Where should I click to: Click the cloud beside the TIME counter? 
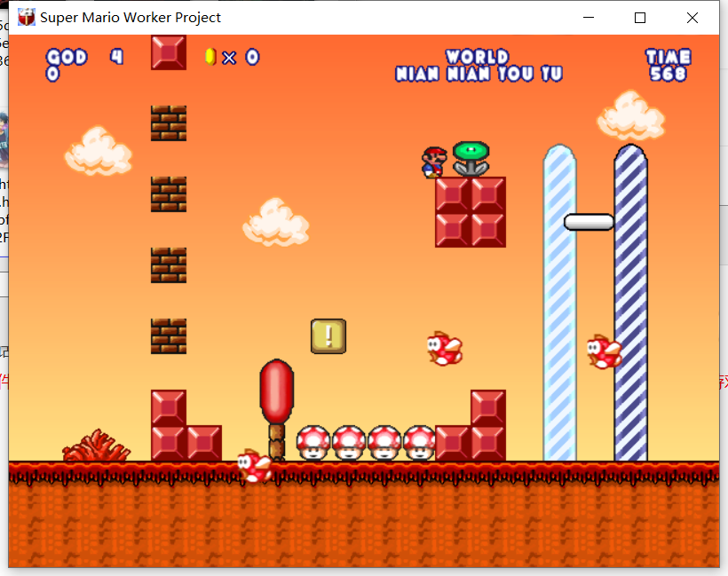coord(631,115)
